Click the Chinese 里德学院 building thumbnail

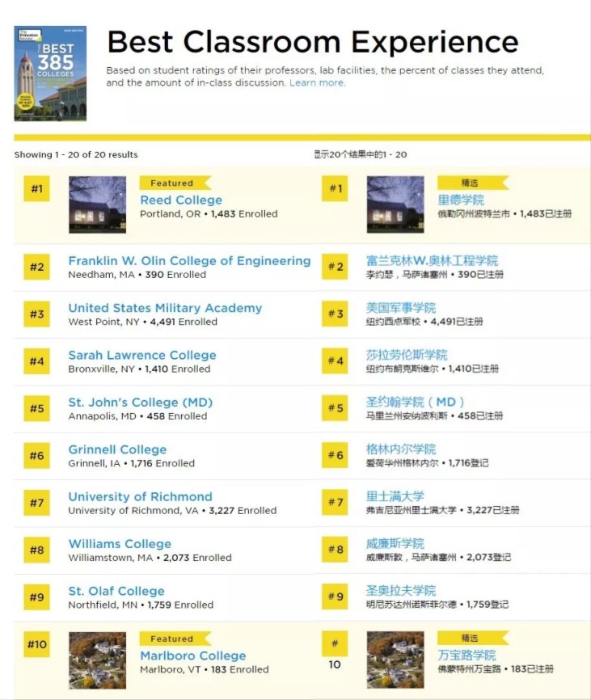coord(395,205)
